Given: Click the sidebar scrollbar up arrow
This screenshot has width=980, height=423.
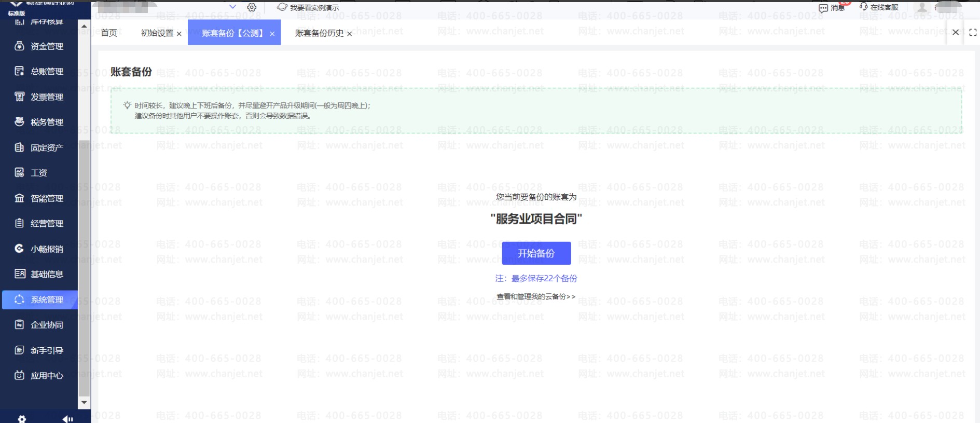Looking at the screenshot, I should pos(84,26).
